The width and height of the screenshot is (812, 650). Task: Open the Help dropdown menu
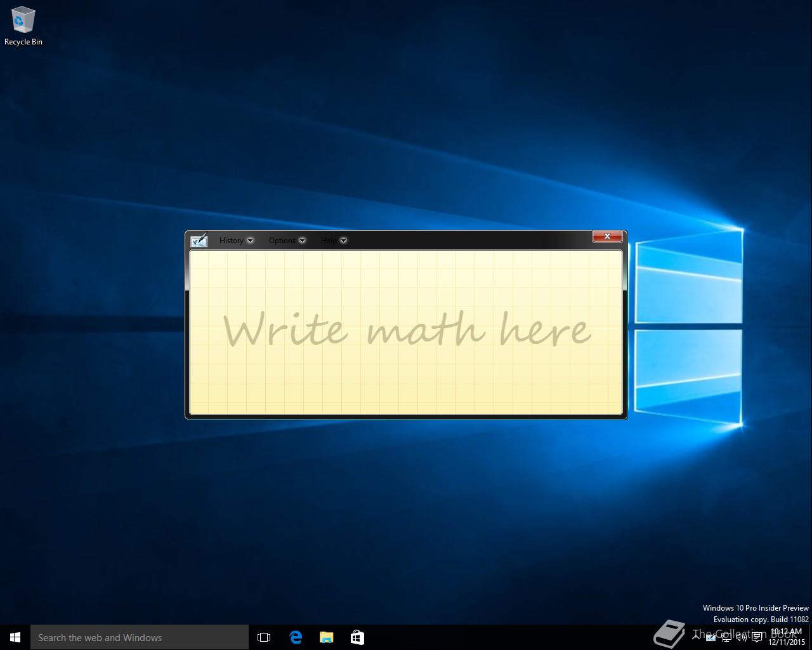334,241
